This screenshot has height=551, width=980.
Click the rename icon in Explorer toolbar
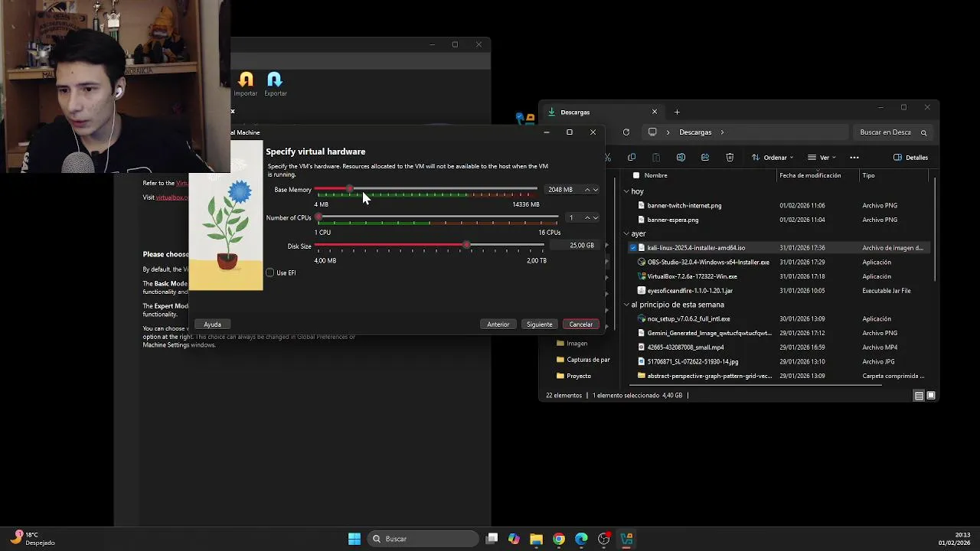click(x=681, y=158)
